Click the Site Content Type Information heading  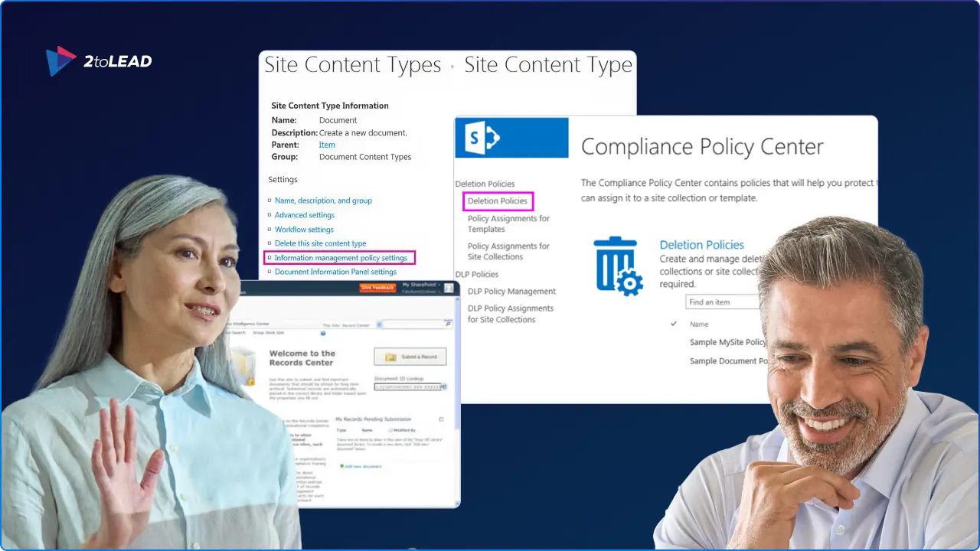[x=330, y=106]
